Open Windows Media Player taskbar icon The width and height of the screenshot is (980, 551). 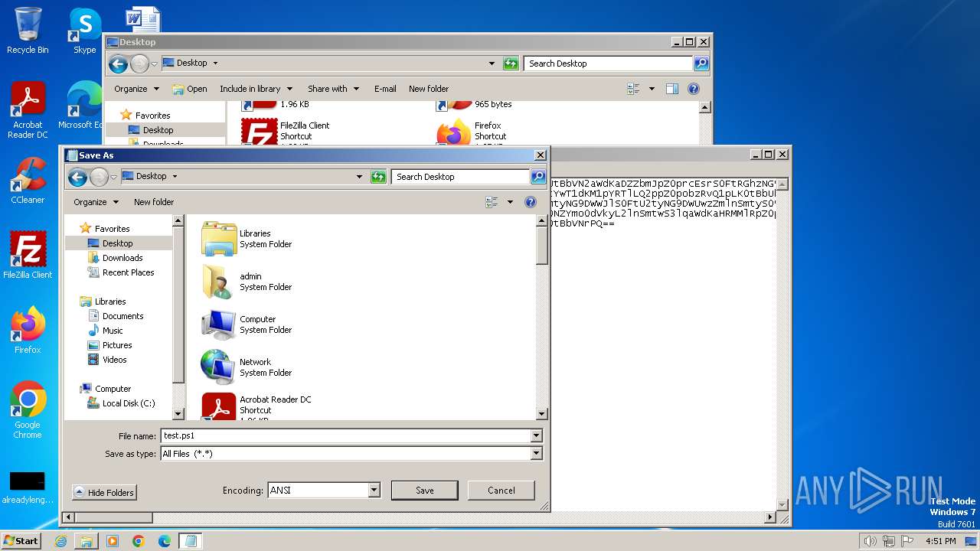[113, 541]
